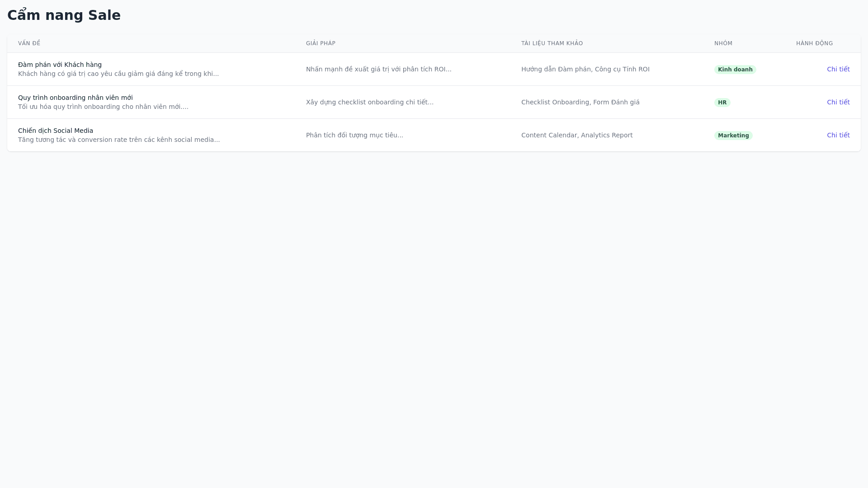This screenshot has width=868, height=488.
Task: Click the Marketing group badge
Action: click(733, 136)
